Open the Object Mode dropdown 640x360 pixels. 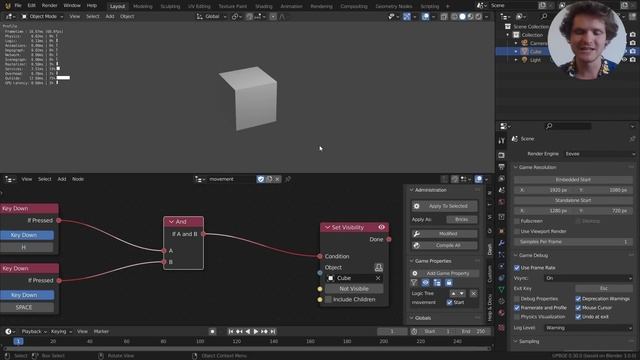[42, 16]
